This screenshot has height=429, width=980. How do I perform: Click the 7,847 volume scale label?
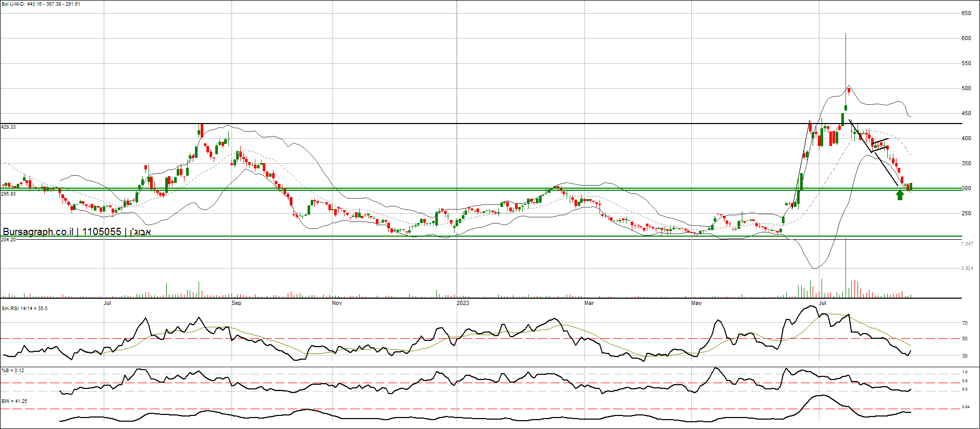[x=967, y=244]
